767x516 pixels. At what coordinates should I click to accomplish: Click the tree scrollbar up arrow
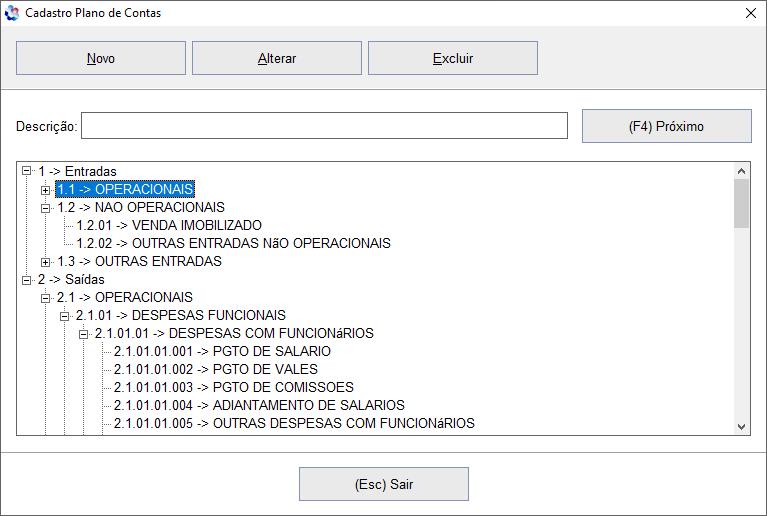742,171
